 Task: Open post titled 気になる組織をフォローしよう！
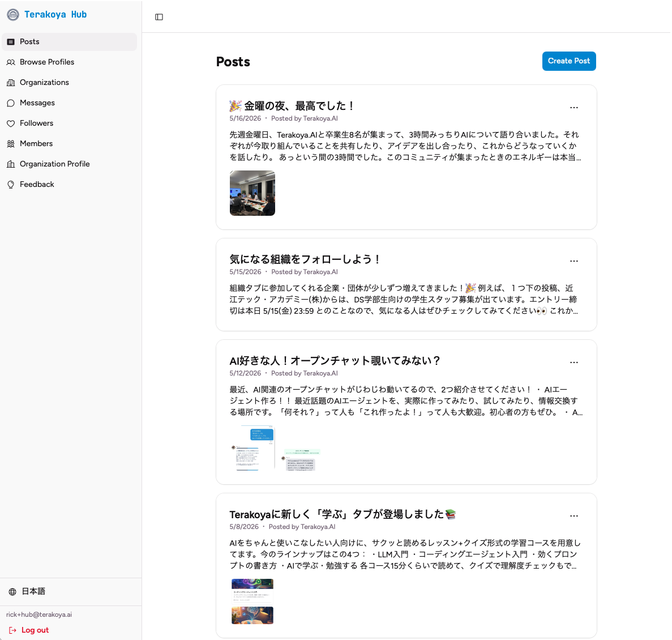[305, 259]
